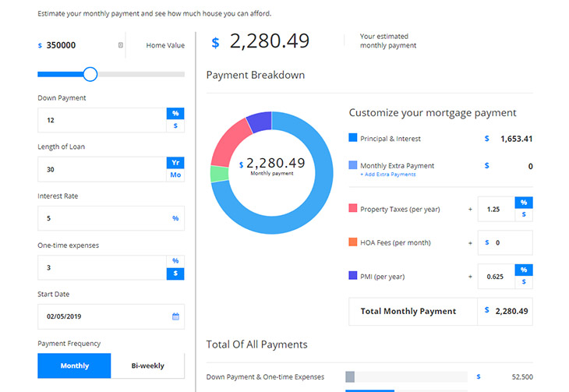
Task: Click the calculator icon beside home value
Action: point(121,45)
